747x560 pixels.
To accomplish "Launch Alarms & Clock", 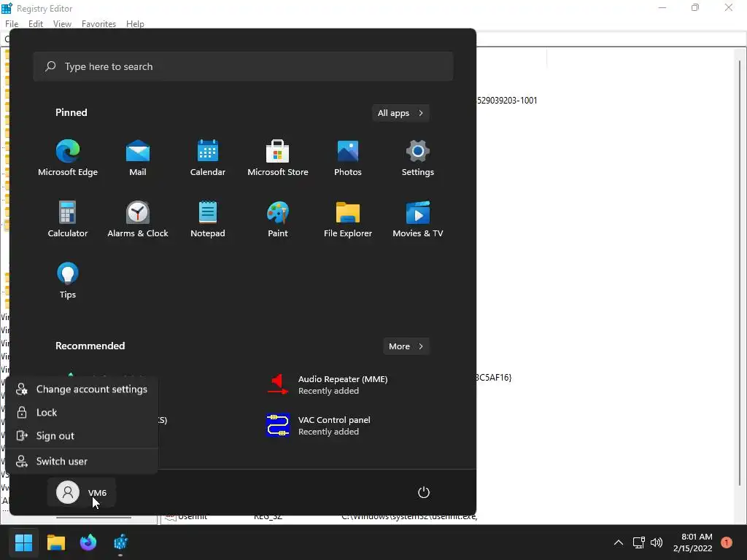I will tap(138, 219).
